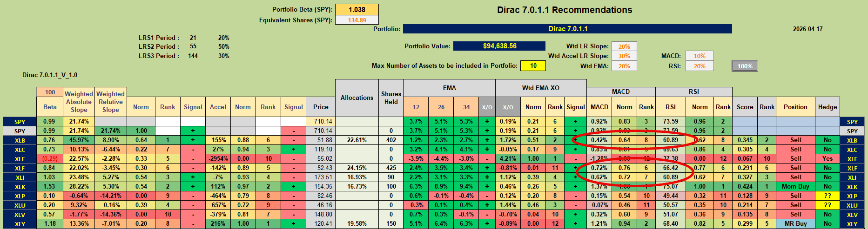Select the Mom Buy position for XLK
868x229 pixels.
click(795, 186)
